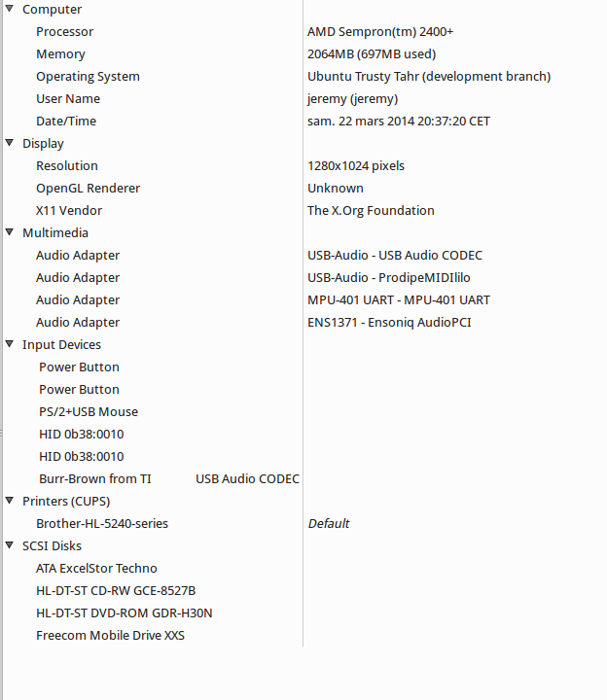
Task: Click the HL-DT-ST DVD-ROM GDR-H30N entry
Action: pos(124,613)
